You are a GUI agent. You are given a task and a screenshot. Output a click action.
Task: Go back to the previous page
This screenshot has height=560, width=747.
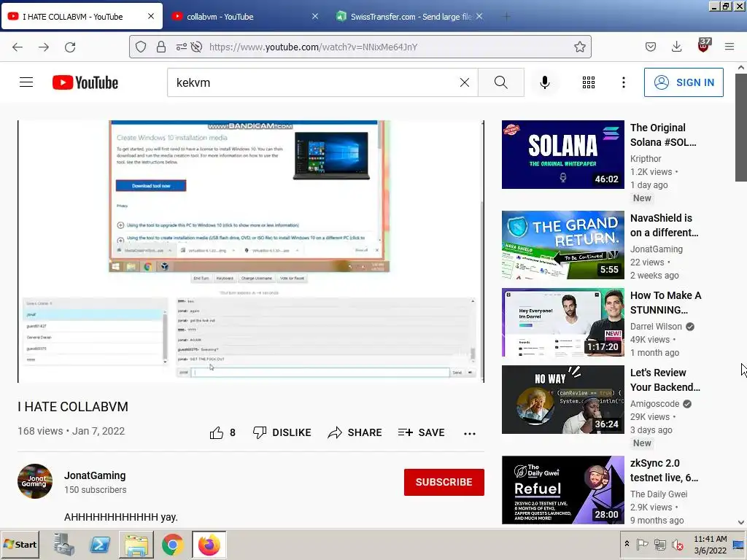click(x=18, y=47)
